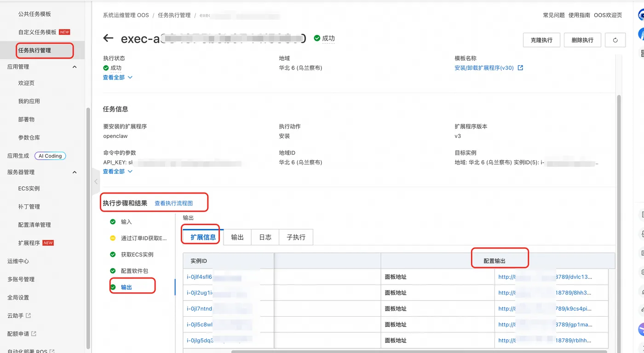Click the 配置输出 column header
The height and width of the screenshot is (353, 644).
coord(494,261)
